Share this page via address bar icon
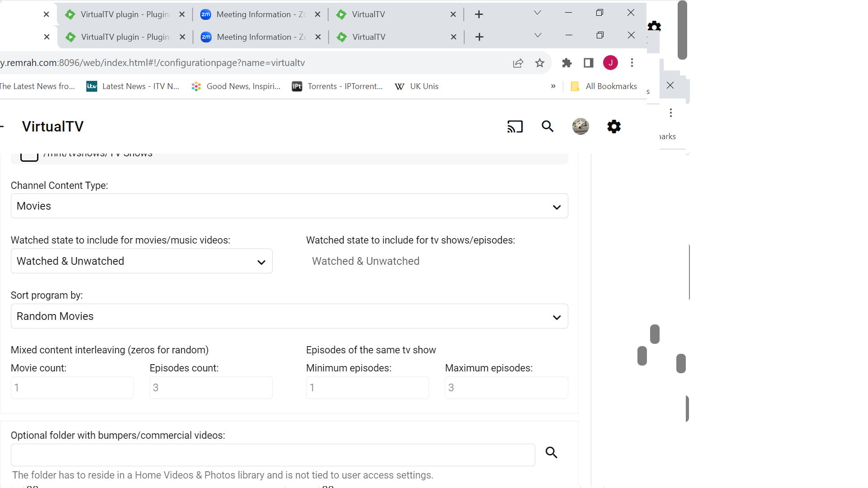Screen dimensions: 868x488 [518, 63]
